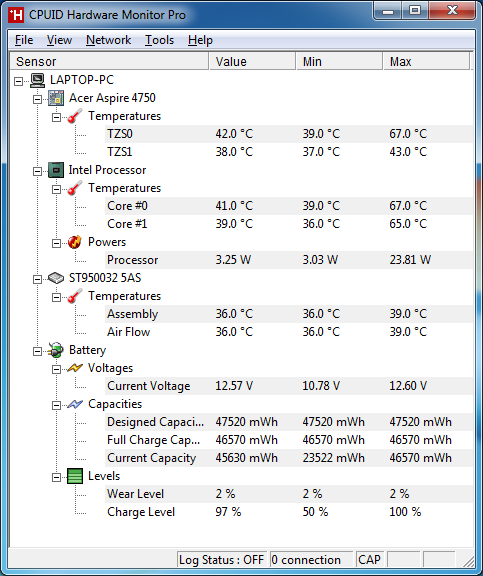The height and width of the screenshot is (576, 483).
Task: Open the View menu
Action: 59,40
